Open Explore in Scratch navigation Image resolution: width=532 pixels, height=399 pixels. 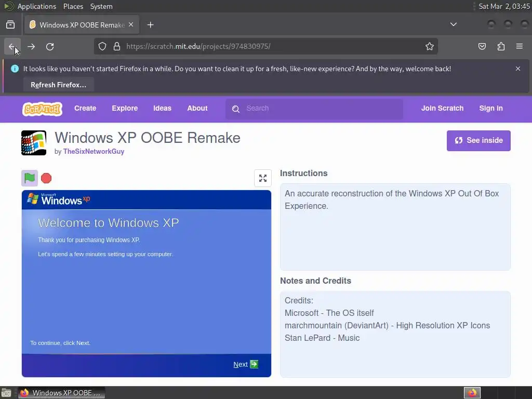tap(125, 108)
